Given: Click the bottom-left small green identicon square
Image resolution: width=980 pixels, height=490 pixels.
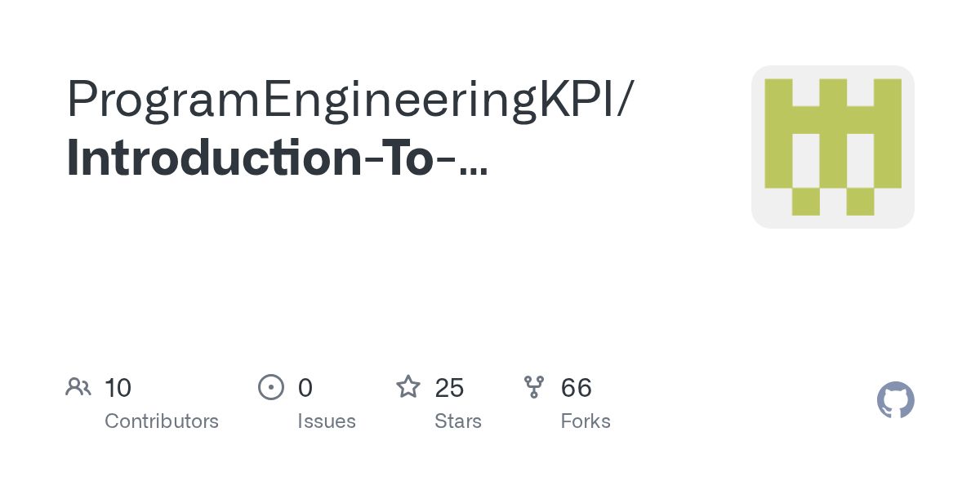Looking at the screenshot, I should point(805,202).
